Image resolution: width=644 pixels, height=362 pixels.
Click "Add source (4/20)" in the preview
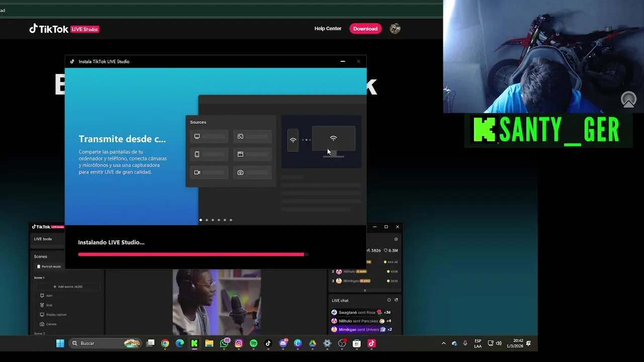click(x=68, y=287)
